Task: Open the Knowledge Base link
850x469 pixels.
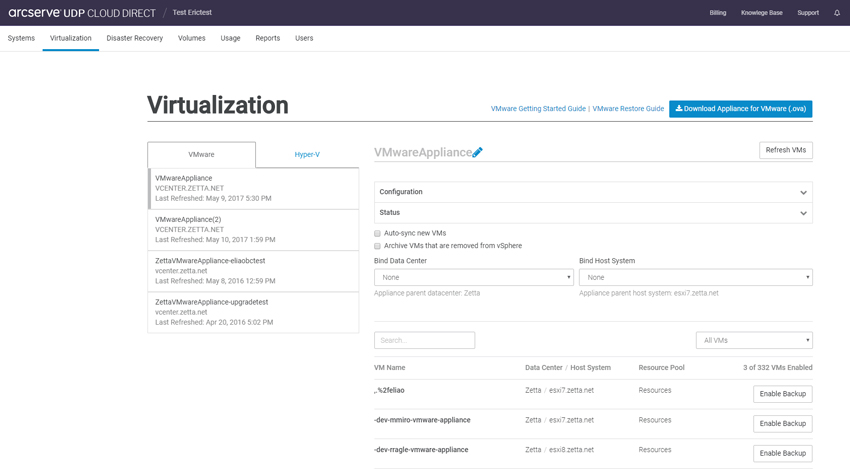Action: coord(762,12)
